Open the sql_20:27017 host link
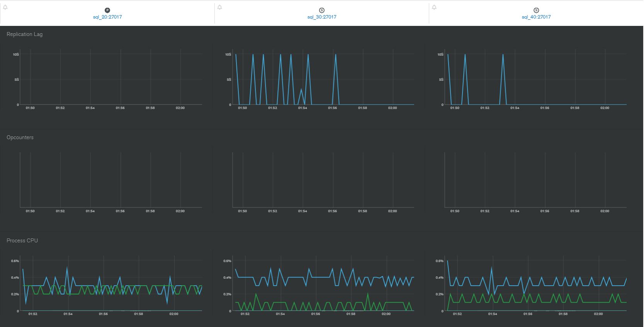The height and width of the screenshot is (327, 644). tap(107, 17)
